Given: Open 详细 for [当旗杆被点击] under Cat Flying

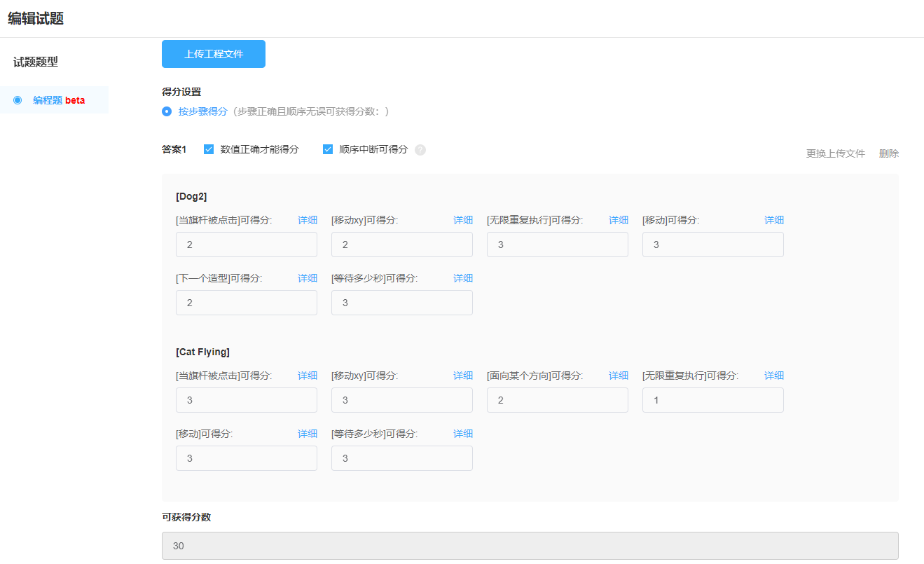Looking at the screenshot, I should tap(308, 375).
